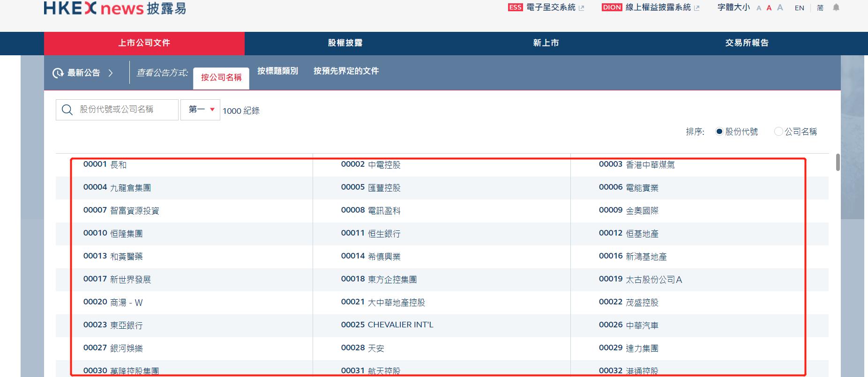This screenshot has height=377, width=868.
Task: Open company 00003 香港中華煤氣
Action: click(637, 165)
